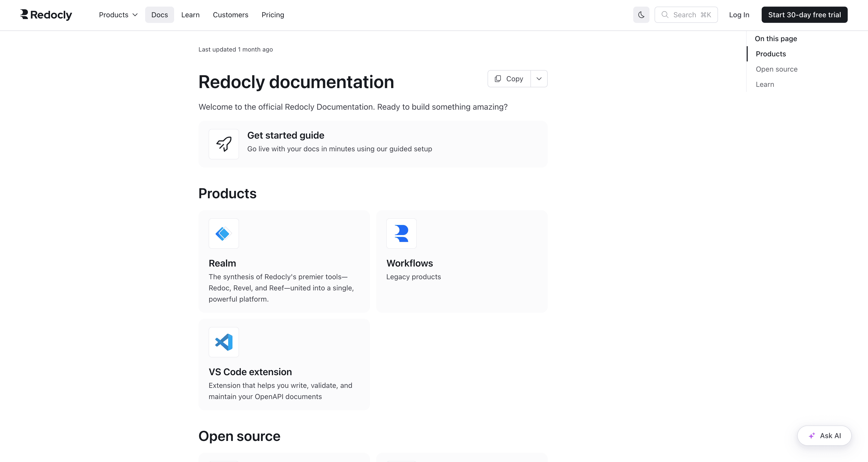Click the VS Code extension description text
The width and height of the screenshot is (868, 462).
point(280,391)
